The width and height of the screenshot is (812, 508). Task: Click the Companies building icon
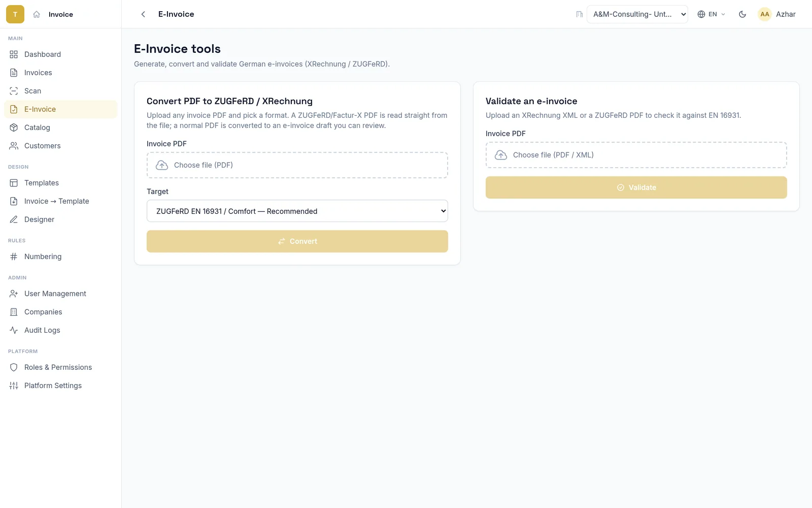pos(14,312)
